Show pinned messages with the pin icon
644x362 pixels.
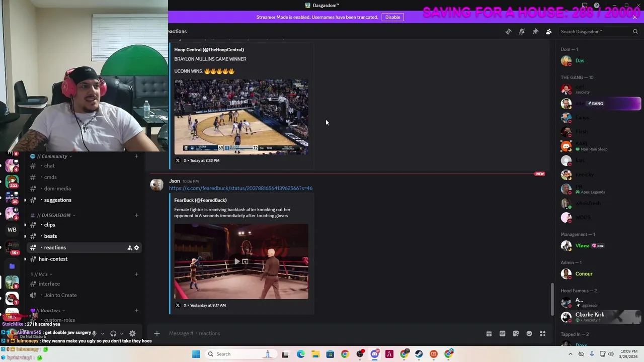click(535, 31)
